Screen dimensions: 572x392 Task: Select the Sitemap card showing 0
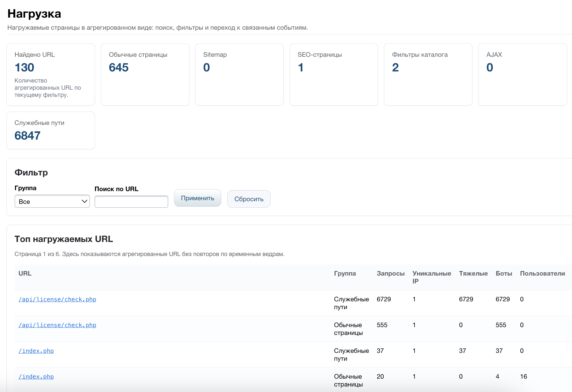point(239,74)
